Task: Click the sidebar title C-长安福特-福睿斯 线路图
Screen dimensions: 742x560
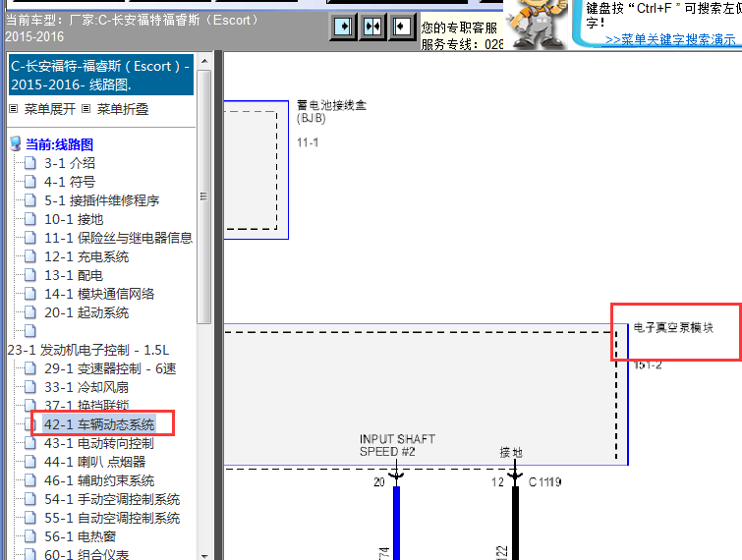Action: (x=101, y=76)
